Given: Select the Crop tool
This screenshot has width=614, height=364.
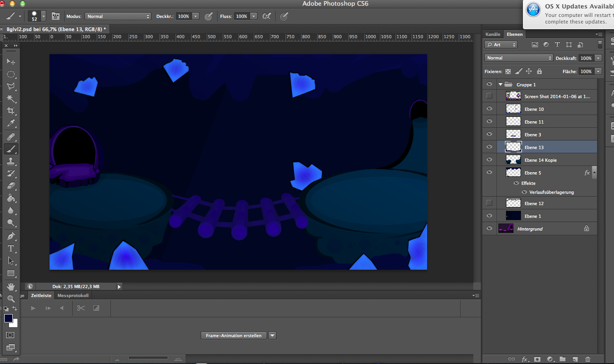Looking at the screenshot, I should pos(11,111).
